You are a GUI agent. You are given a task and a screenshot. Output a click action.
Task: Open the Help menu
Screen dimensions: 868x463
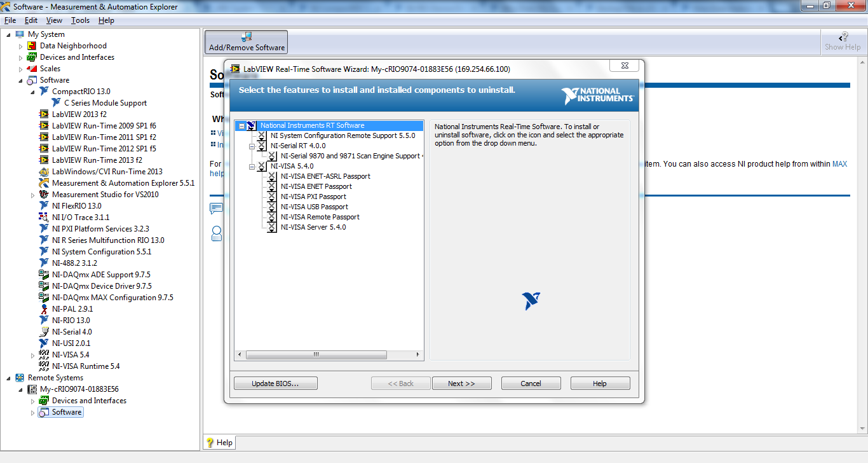click(106, 20)
